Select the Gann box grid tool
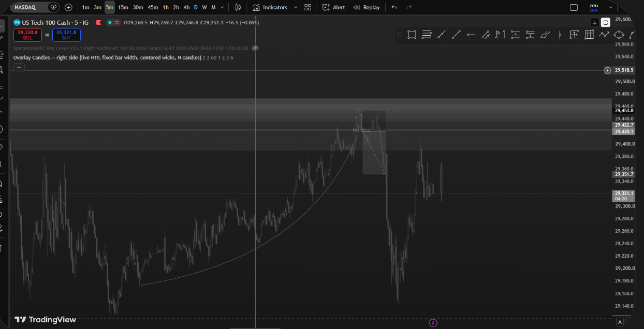The image size is (644, 329). 589,35
